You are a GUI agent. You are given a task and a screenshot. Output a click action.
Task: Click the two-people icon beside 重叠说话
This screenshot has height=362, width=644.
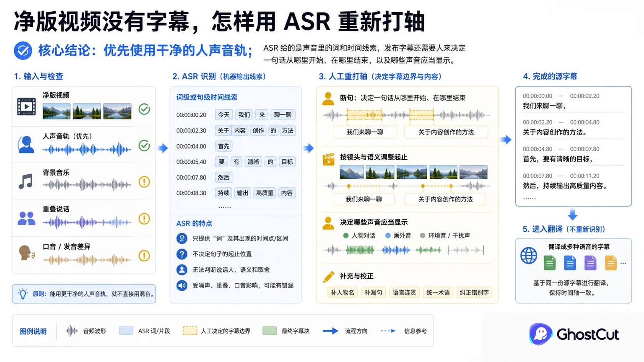pyautogui.click(x=26, y=218)
